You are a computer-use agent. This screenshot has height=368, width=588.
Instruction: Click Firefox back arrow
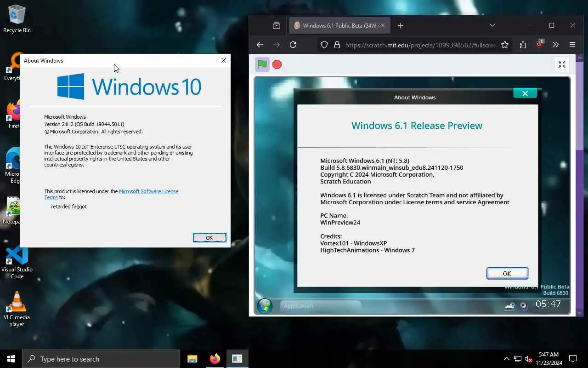click(260, 45)
